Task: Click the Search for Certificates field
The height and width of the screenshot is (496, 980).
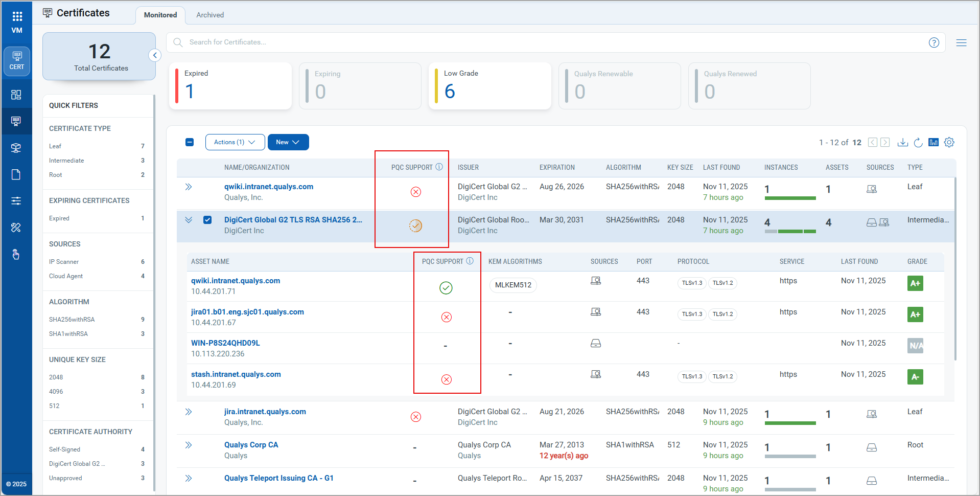Action: click(x=552, y=42)
